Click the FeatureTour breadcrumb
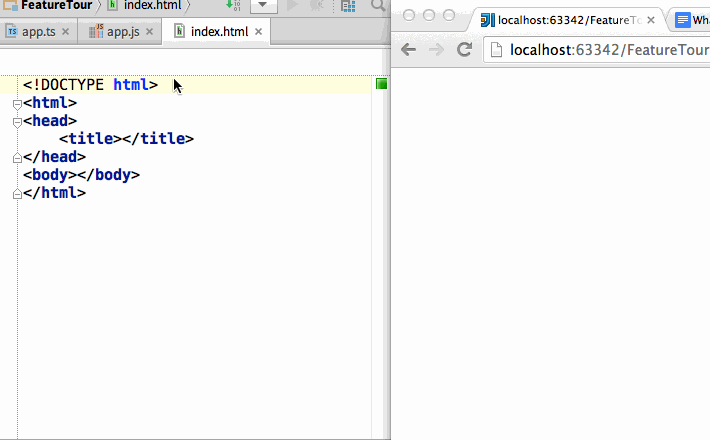 49,5
